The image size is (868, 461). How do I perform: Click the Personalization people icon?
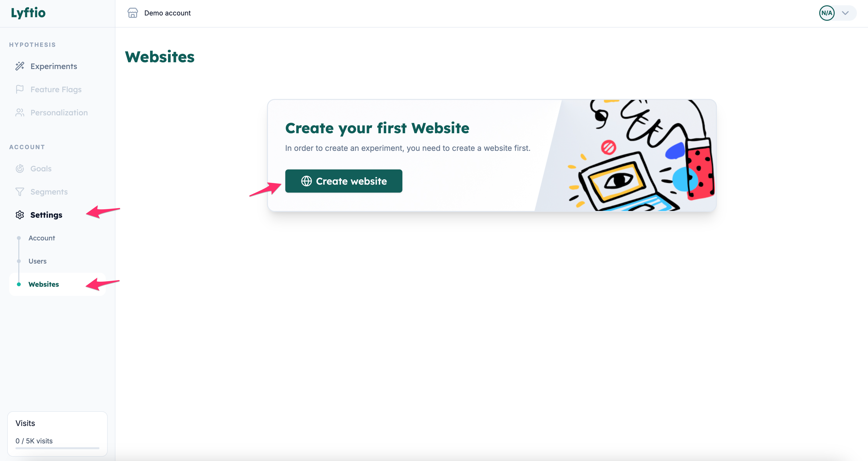point(20,112)
